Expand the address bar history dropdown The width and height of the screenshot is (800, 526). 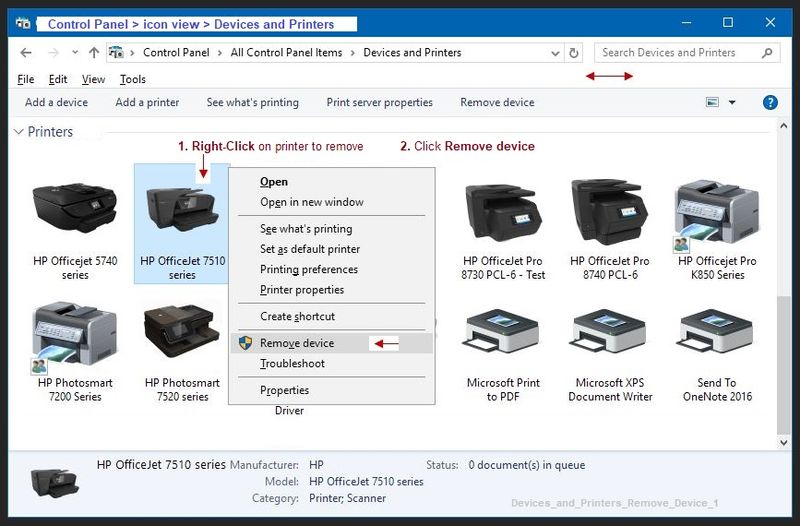click(x=555, y=53)
